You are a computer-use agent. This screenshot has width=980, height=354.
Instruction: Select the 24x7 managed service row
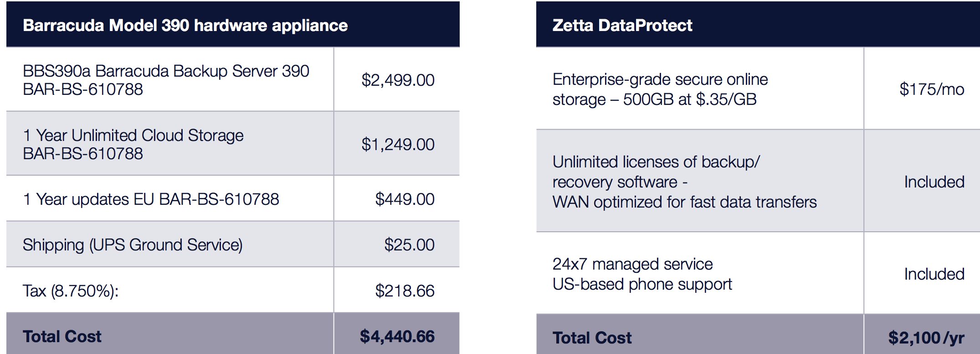tap(642, 274)
